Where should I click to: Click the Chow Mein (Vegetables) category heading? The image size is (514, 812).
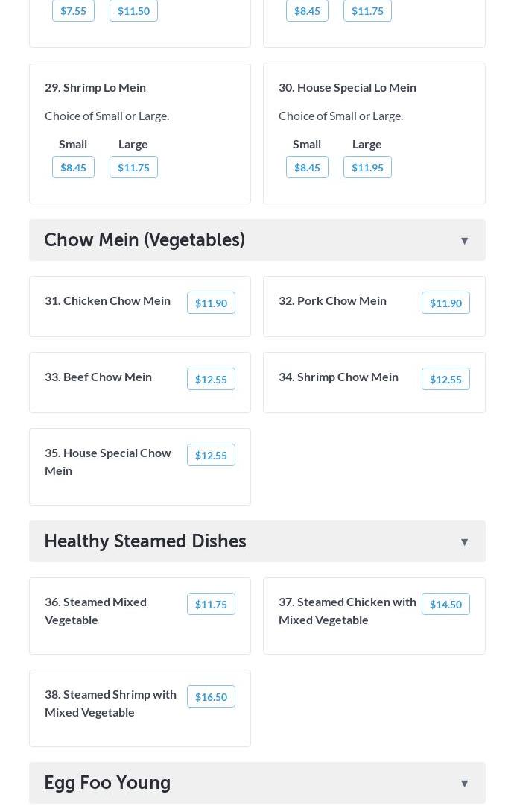point(145,240)
